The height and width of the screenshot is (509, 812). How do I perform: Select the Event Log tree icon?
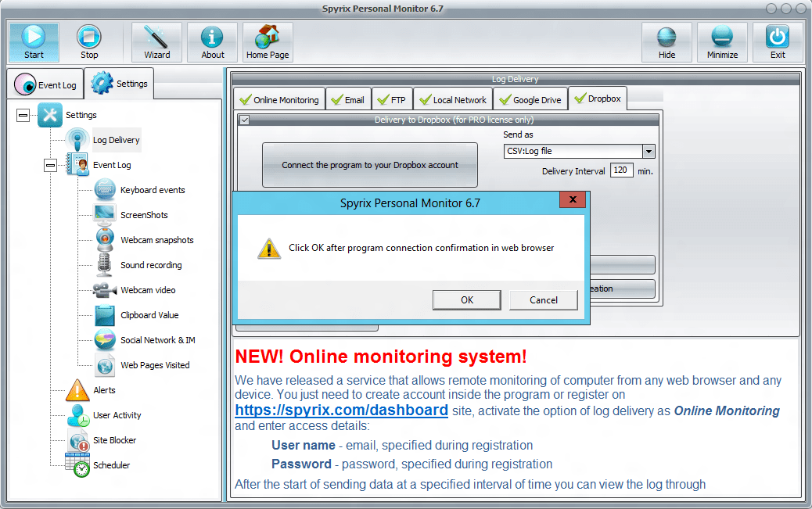(77, 165)
